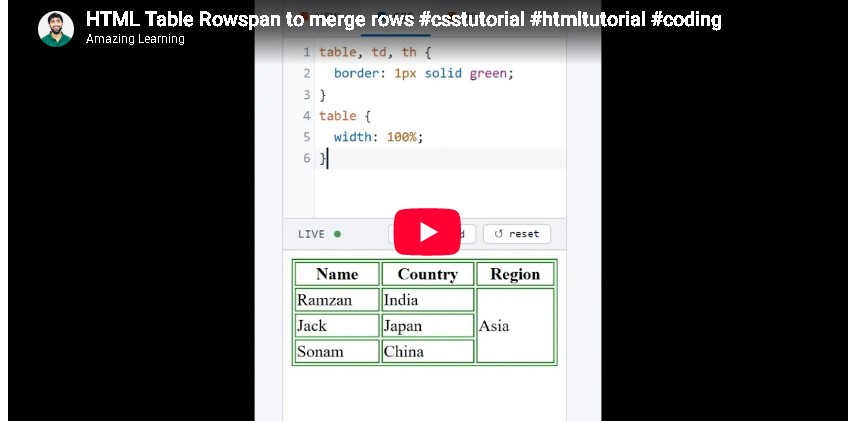Select the Region table header
Viewport: 850px width, 421px height.
[515, 274]
